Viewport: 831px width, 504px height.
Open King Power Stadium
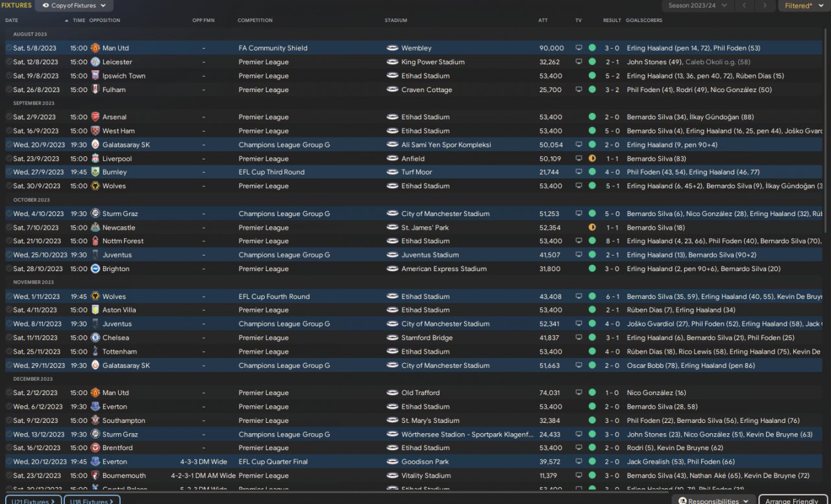433,62
